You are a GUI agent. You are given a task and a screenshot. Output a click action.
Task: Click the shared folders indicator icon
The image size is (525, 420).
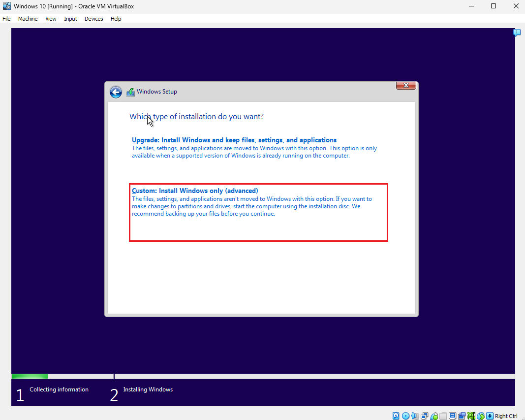coord(443,416)
